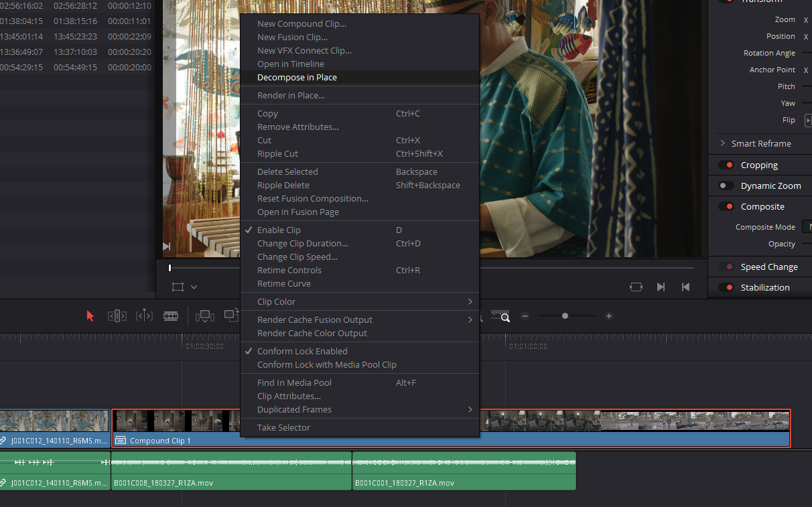Toggle the Speed Change switch
Viewport: 812px width, 507px height.
pyautogui.click(x=726, y=267)
